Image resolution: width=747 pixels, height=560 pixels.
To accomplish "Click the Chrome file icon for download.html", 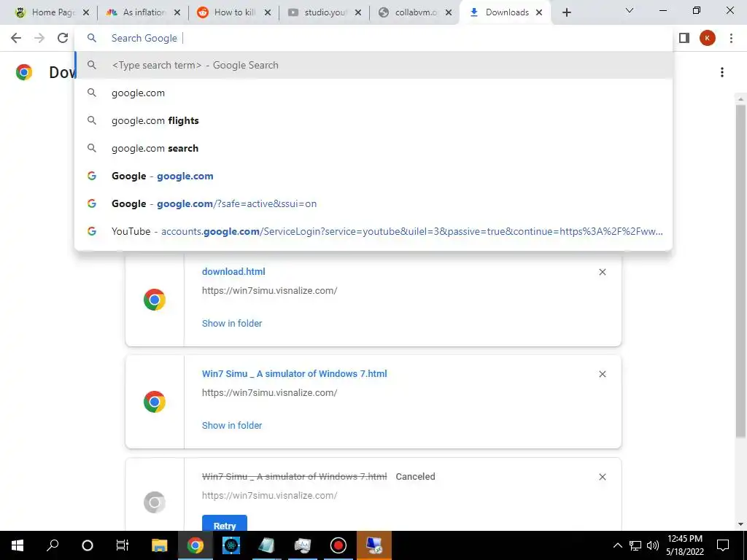I will tap(155, 300).
